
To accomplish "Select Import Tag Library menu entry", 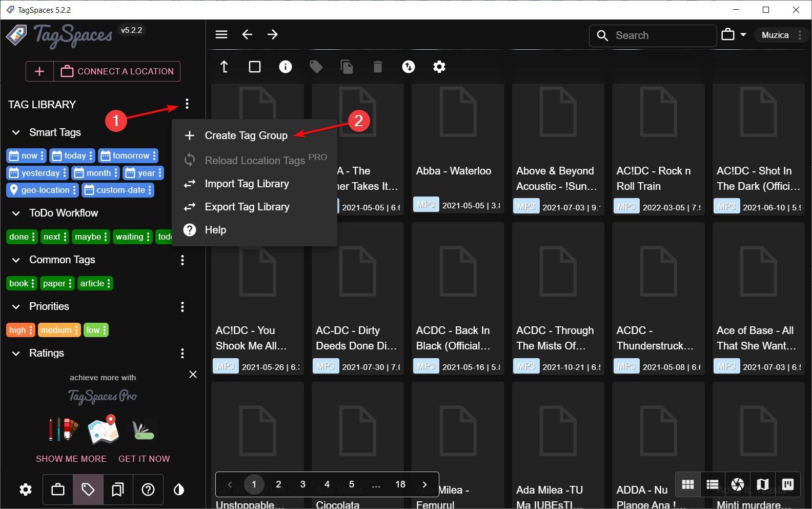I will click(x=255, y=184).
